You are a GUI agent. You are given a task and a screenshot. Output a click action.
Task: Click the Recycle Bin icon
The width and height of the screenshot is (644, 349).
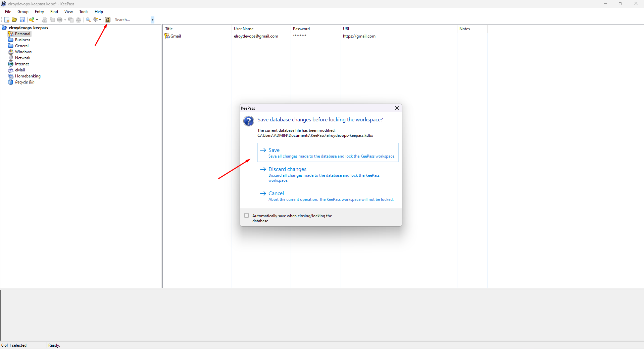pos(11,82)
